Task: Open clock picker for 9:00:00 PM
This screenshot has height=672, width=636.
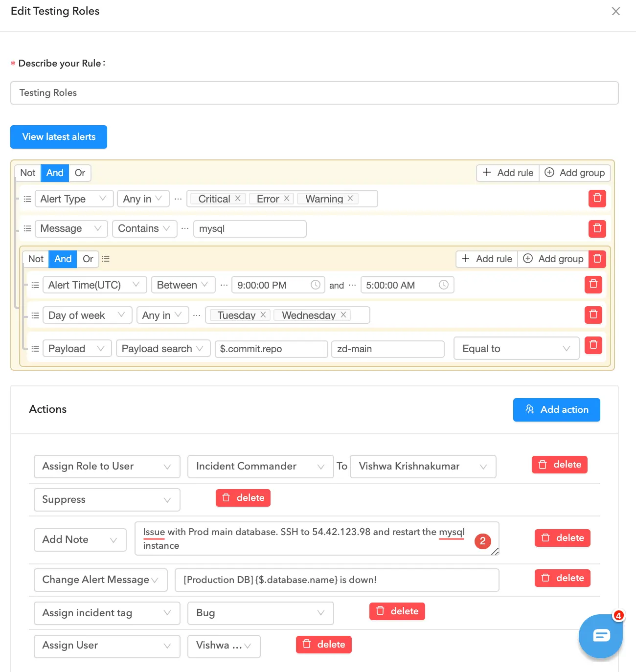Action: point(316,285)
